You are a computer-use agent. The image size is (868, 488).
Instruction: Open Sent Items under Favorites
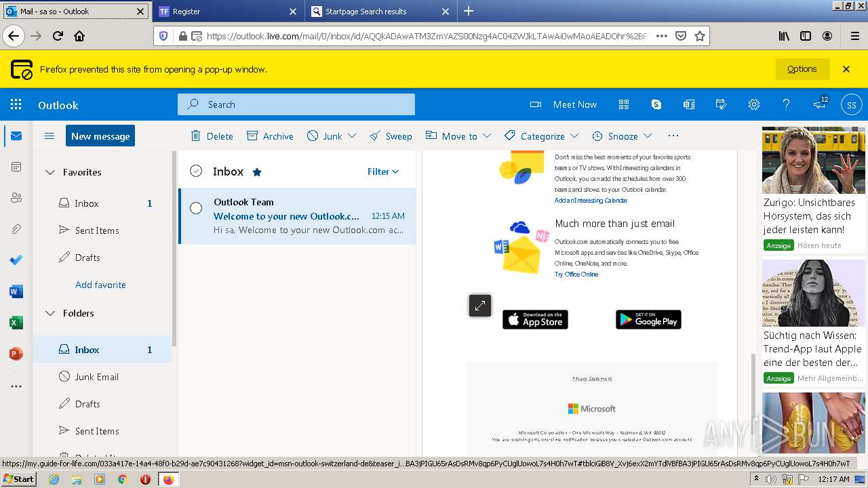[x=103, y=230]
